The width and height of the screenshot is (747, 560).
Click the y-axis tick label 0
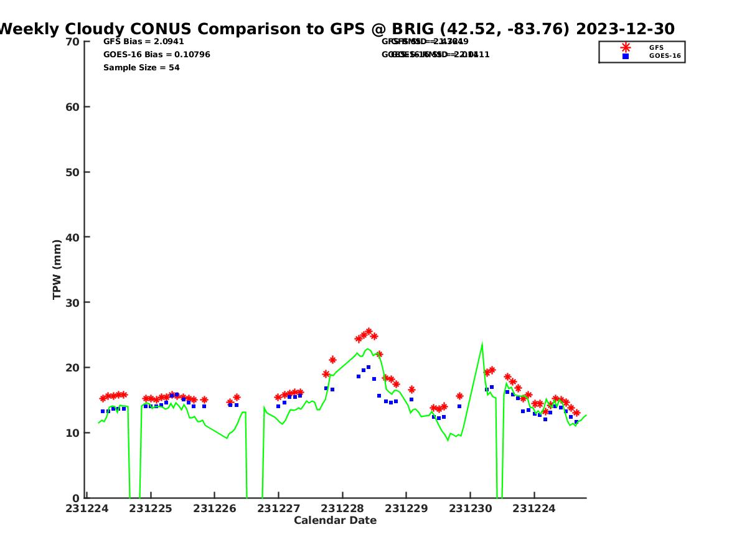(x=77, y=498)
